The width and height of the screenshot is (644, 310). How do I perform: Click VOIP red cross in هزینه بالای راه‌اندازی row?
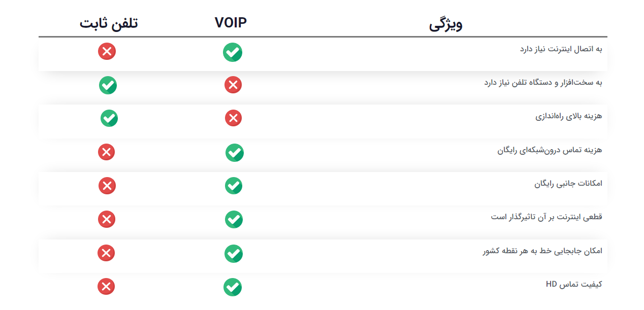click(234, 118)
